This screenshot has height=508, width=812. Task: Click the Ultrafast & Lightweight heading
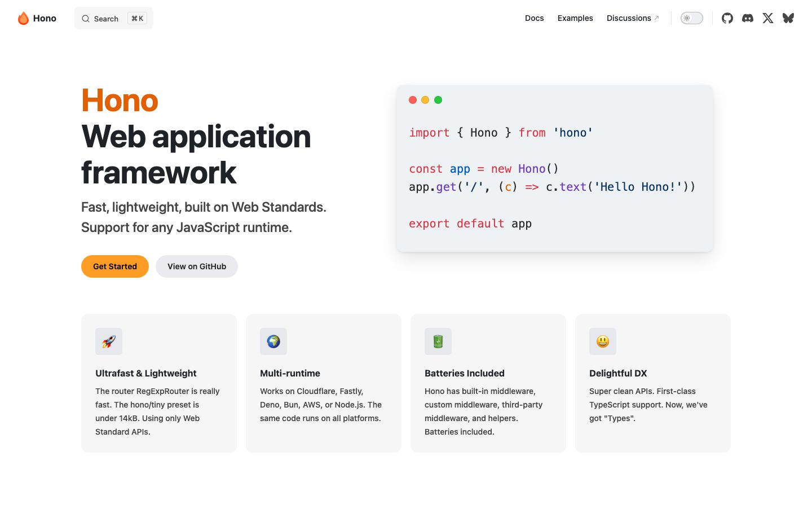tap(146, 373)
